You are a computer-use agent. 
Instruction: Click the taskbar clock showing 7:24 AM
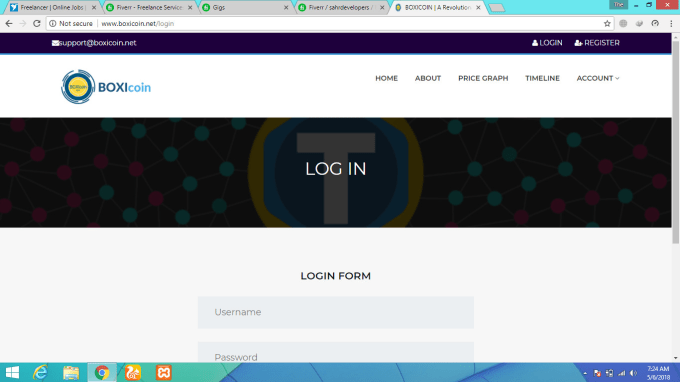click(658, 373)
